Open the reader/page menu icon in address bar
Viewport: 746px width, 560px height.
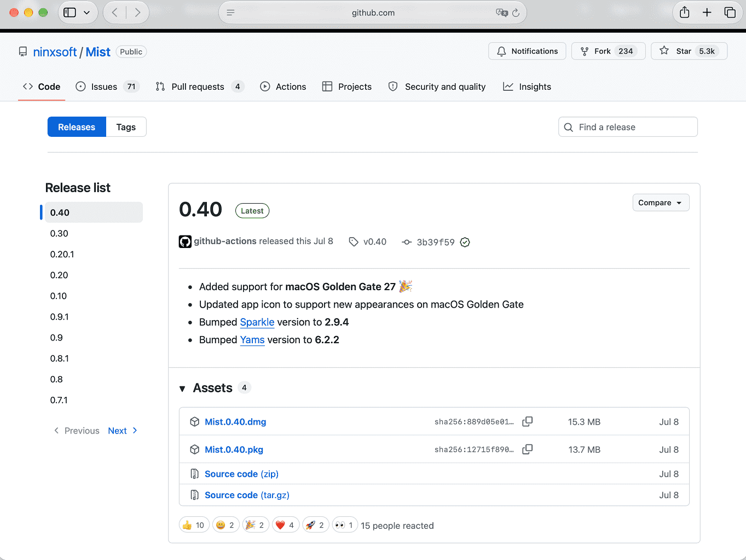click(x=230, y=13)
